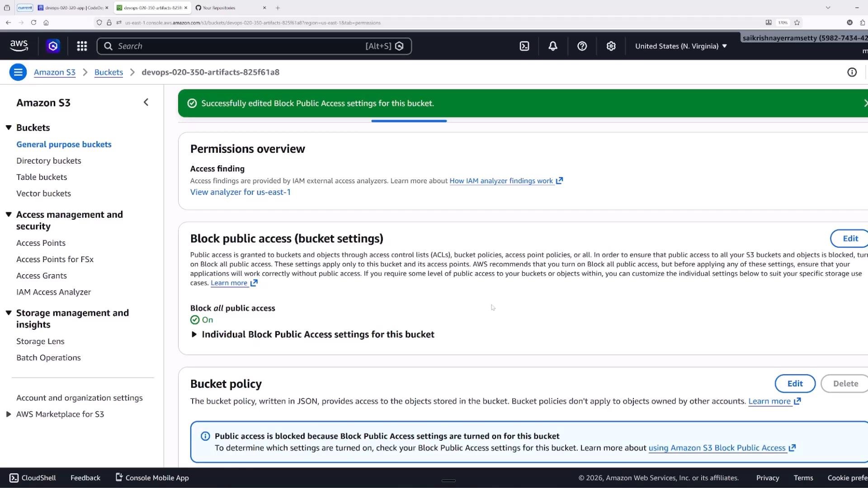868x488 pixels.
Task: Open the help question mark icon
Action: [582, 46]
